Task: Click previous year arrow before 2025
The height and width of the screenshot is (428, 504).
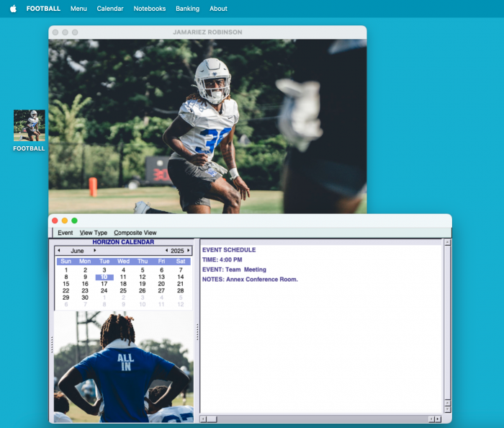Action: [167, 251]
